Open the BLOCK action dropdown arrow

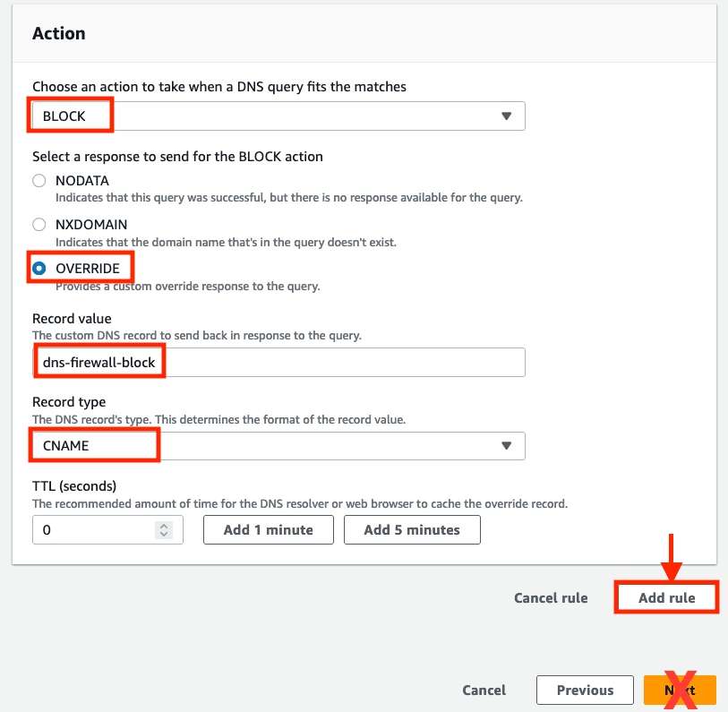coord(506,116)
